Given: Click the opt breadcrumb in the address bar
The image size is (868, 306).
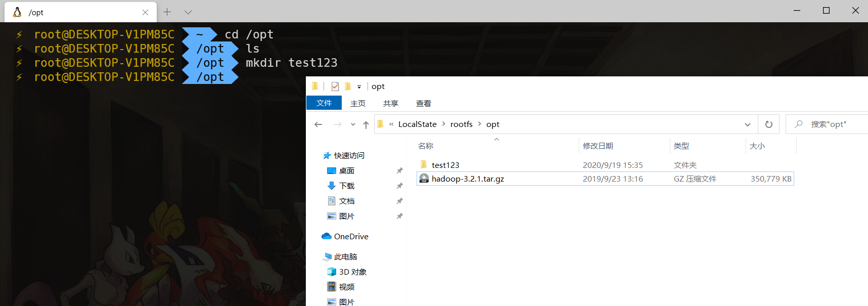Looking at the screenshot, I should click(493, 124).
